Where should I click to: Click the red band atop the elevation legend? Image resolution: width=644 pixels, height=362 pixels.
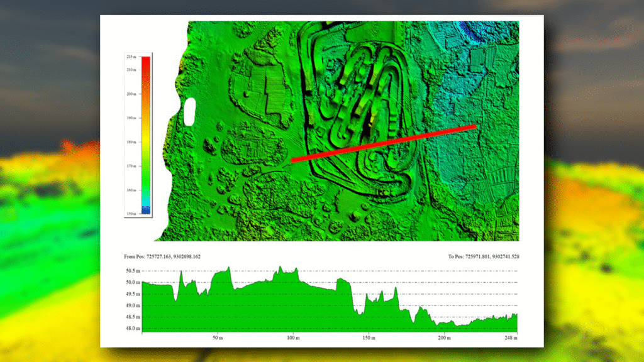coord(145,63)
